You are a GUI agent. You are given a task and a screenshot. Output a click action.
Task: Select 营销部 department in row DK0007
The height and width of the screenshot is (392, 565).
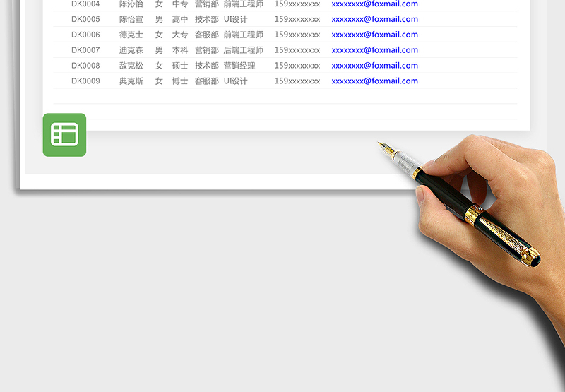(207, 50)
